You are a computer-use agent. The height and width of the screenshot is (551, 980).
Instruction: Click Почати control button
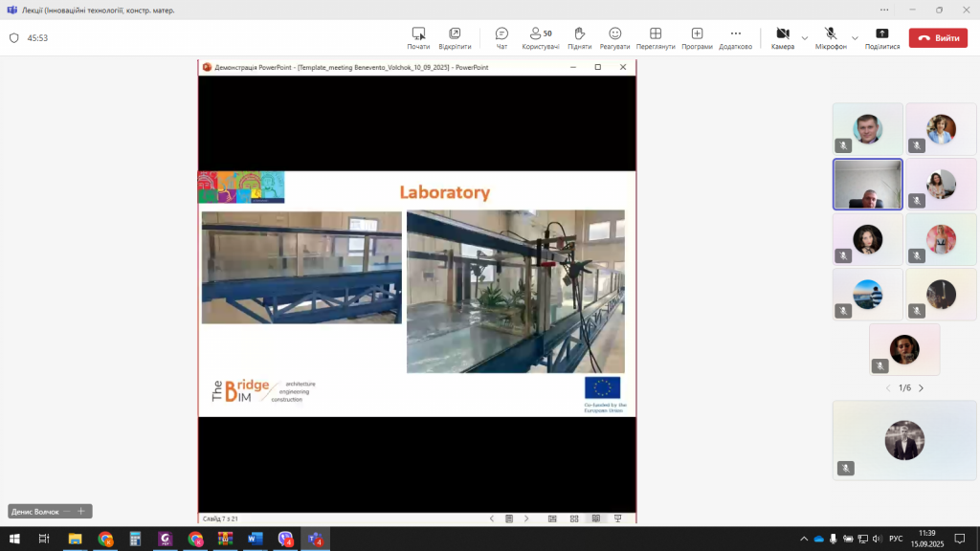pos(418,37)
